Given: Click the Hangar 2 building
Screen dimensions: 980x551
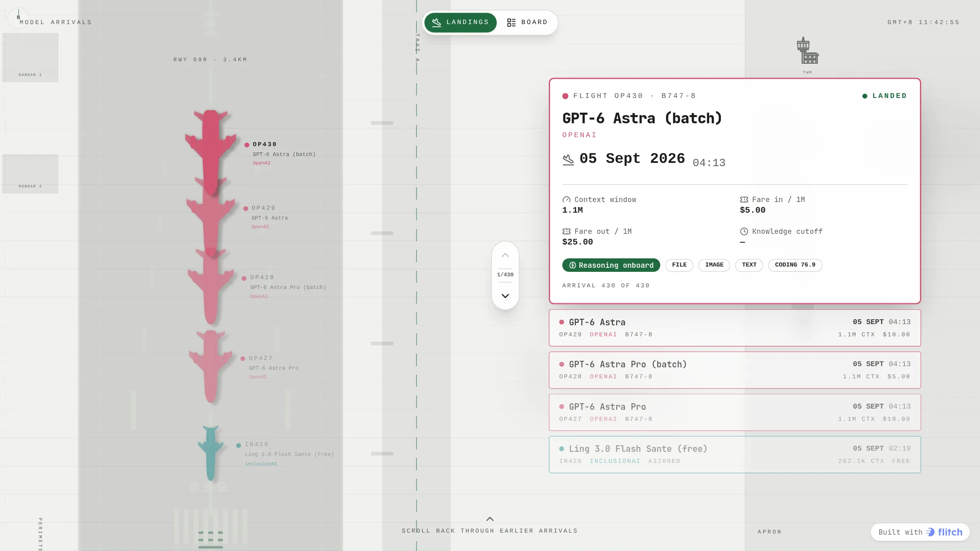Looking at the screenshot, I should pyautogui.click(x=30, y=173).
